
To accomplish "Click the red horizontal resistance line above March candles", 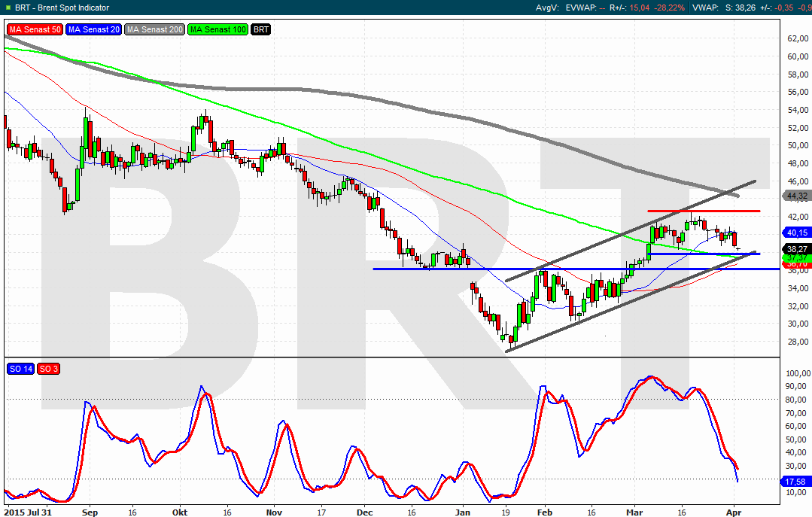I will pos(704,211).
